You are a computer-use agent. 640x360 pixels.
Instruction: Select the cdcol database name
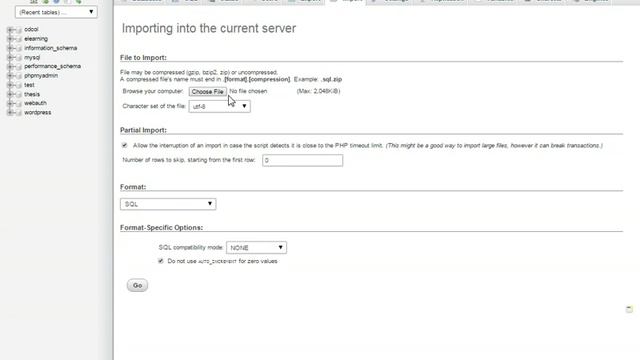point(31,29)
